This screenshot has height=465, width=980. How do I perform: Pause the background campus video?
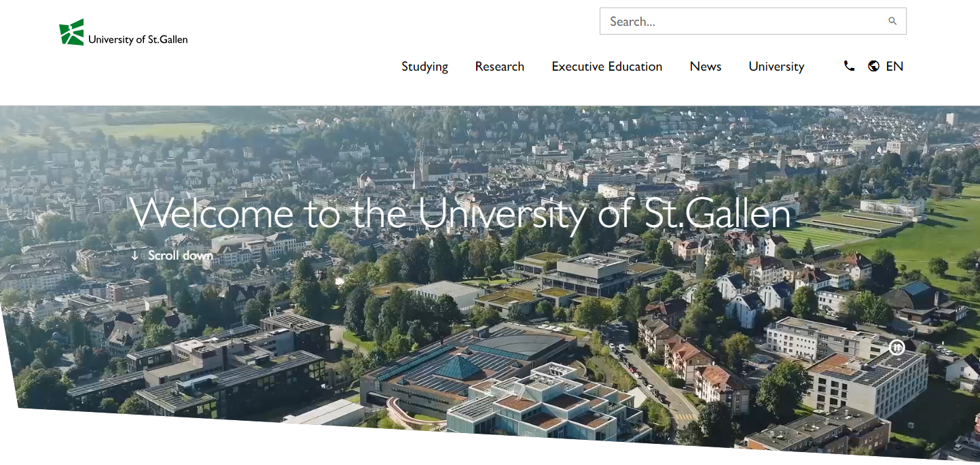coord(896,347)
